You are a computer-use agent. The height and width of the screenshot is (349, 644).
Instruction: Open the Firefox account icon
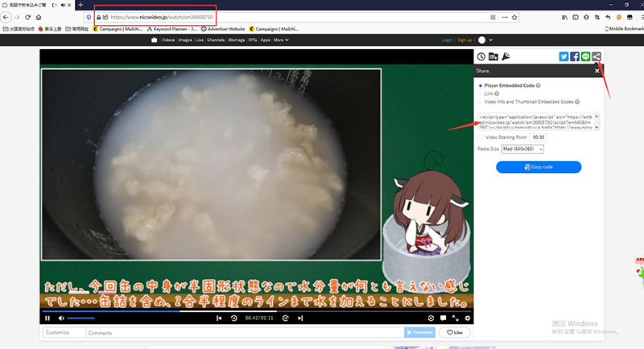[x=586, y=17]
